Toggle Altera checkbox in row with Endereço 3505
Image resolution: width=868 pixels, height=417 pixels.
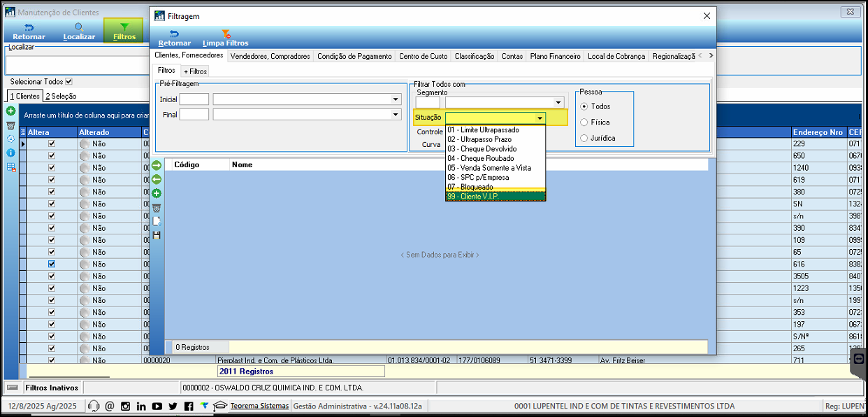coord(52,276)
